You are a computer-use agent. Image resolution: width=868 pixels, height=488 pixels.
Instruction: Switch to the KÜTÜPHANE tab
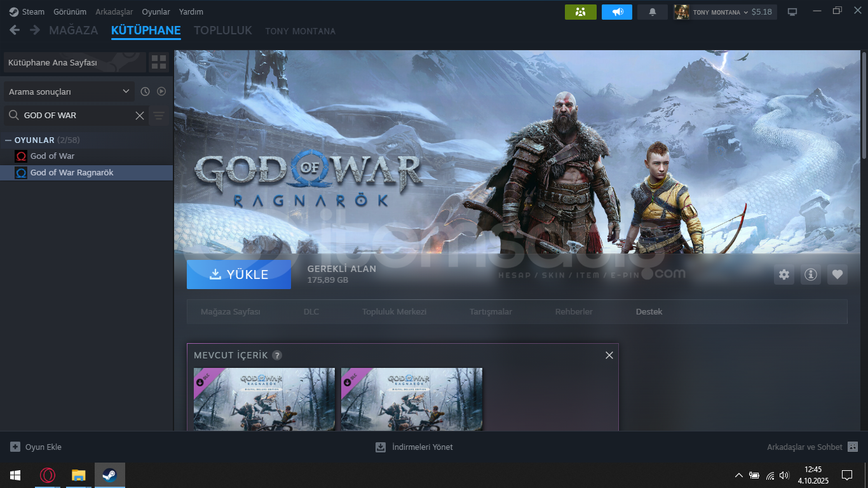coord(146,30)
